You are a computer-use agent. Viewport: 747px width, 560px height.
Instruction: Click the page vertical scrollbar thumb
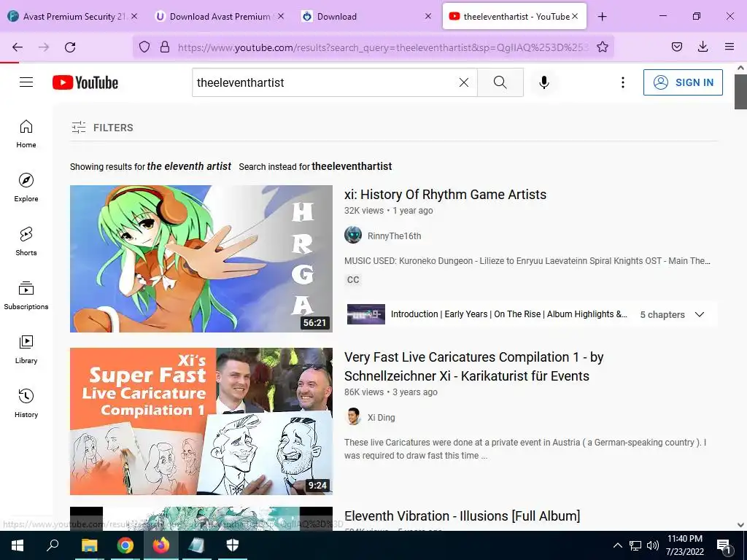(x=740, y=91)
